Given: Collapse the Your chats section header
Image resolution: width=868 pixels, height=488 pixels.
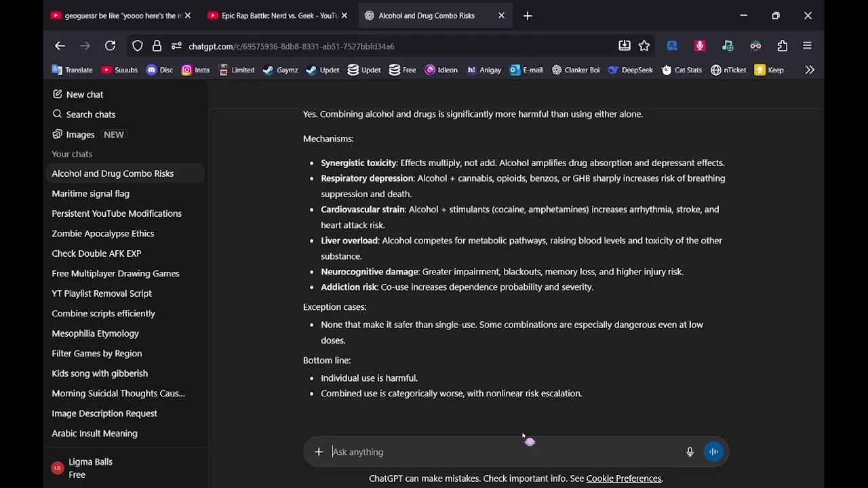Looking at the screenshot, I should [x=72, y=154].
